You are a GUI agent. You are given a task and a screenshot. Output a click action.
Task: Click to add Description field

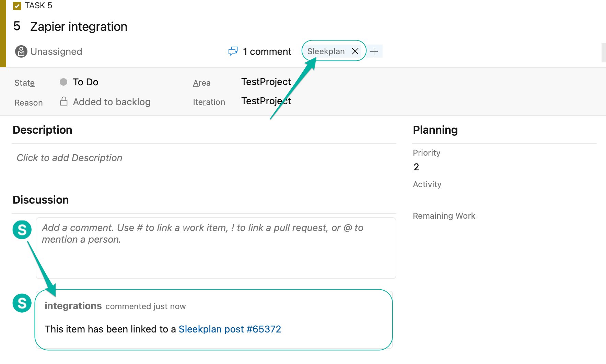click(69, 158)
